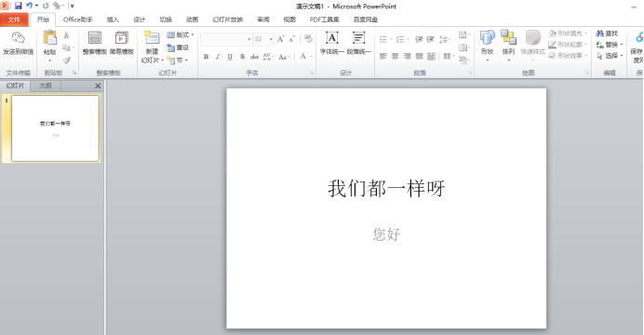Click the 发送到微信 send icon
The height and width of the screenshot is (335, 644).
[18, 38]
